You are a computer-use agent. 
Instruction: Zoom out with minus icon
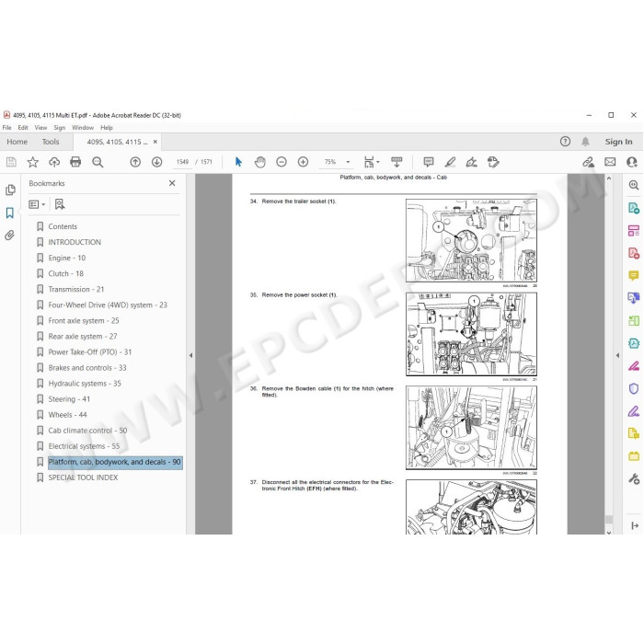[282, 162]
